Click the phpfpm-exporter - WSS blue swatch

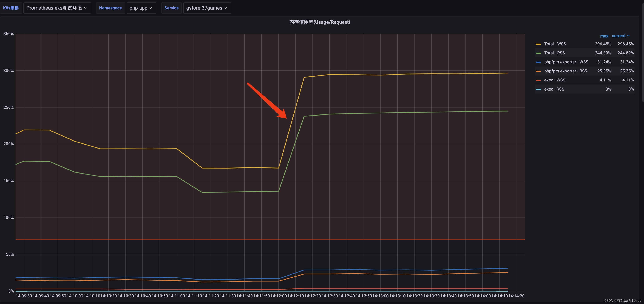click(538, 62)
